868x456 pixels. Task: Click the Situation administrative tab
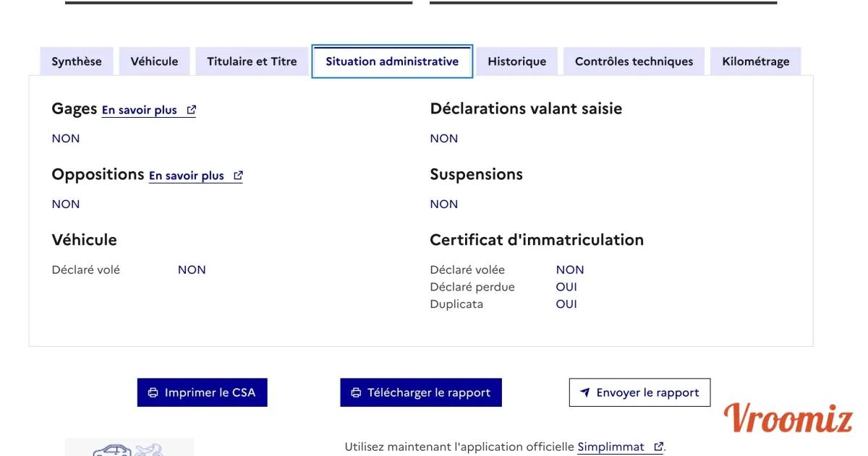(x=392, y=61)
